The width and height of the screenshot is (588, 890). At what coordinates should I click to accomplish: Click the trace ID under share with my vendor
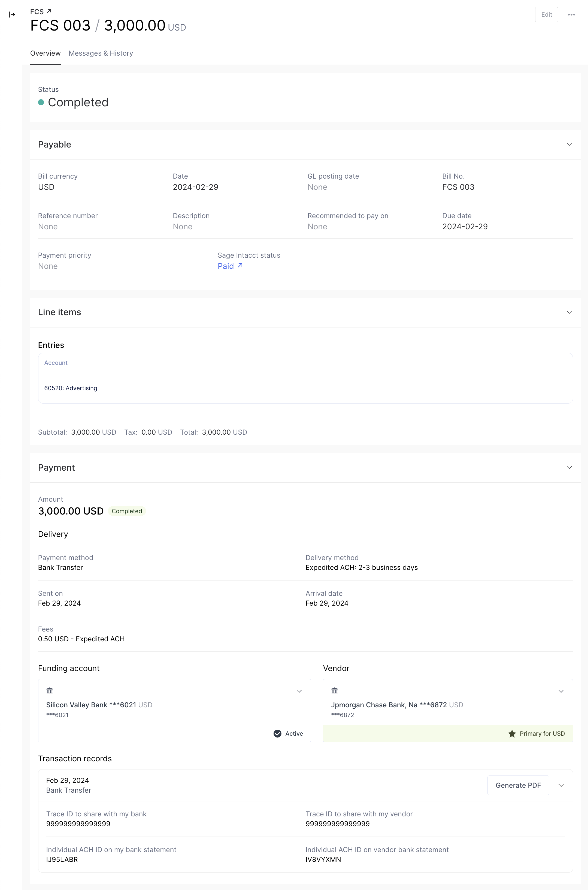[x=338, y=823]
